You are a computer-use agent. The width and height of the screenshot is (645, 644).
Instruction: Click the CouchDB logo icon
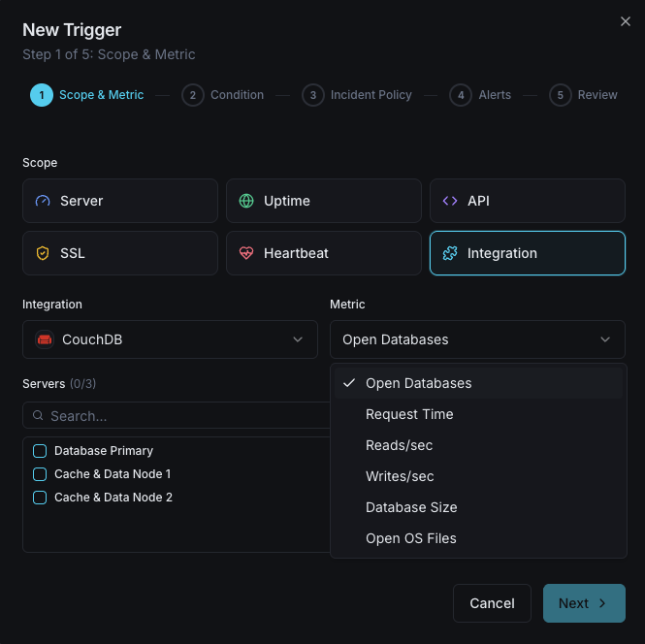pos(45,339)
